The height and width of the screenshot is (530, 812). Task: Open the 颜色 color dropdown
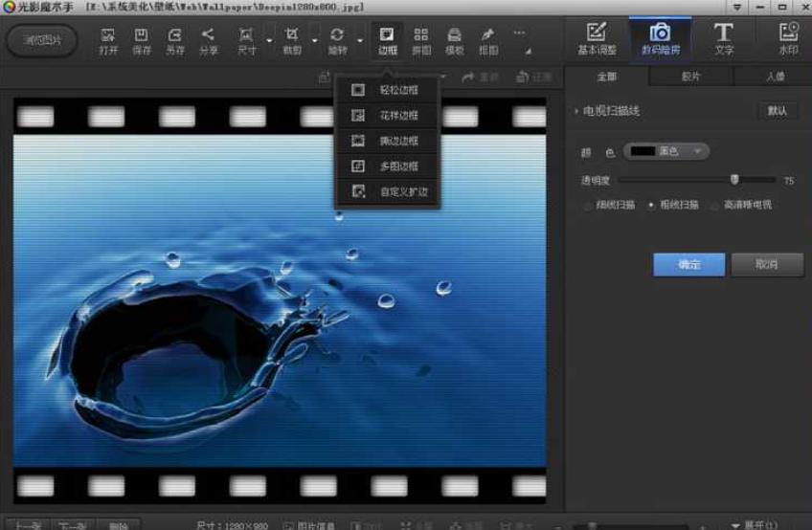666,151
